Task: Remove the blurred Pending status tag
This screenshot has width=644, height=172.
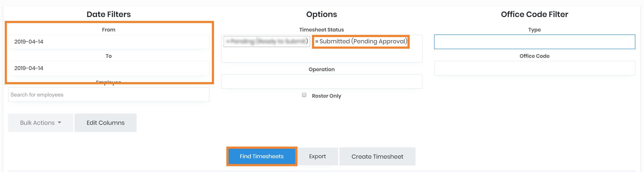Action: [228, 41]
